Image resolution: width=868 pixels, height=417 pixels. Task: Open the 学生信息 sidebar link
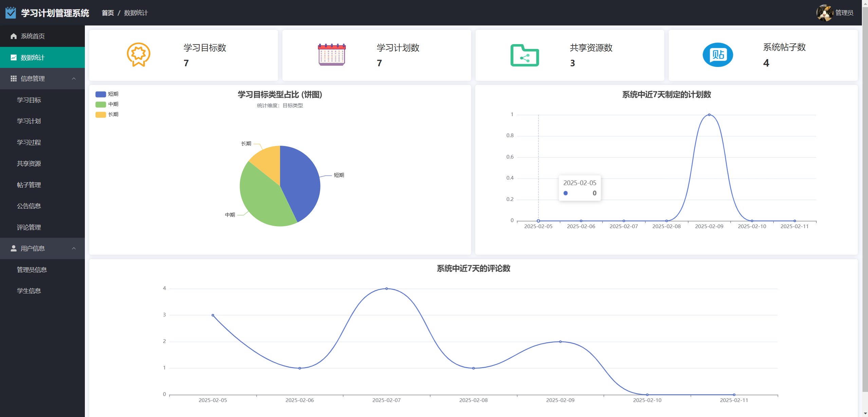tap(29, 291)
